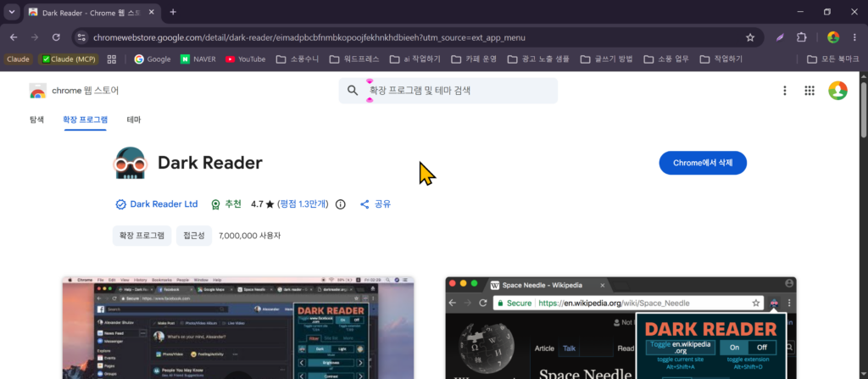Open site information icon in address bar
The height and width of the screenshot is (379, 868).
(x=82, y=37)
